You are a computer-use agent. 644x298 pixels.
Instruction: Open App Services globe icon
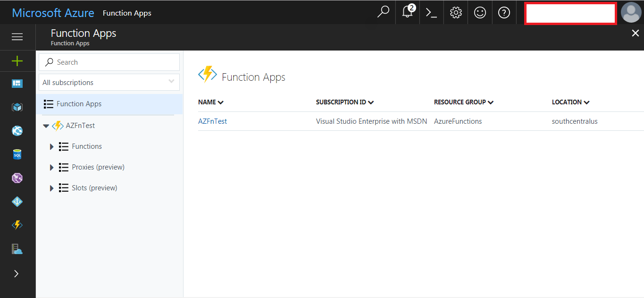tap(17, 131)
